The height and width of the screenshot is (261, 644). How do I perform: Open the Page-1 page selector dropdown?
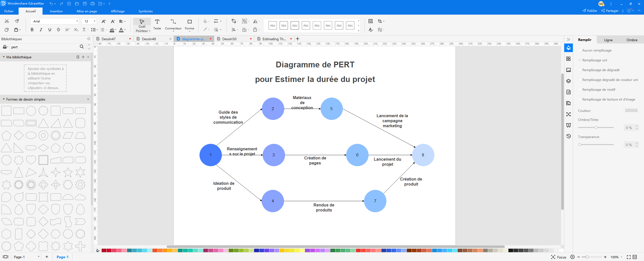[38, 257]
